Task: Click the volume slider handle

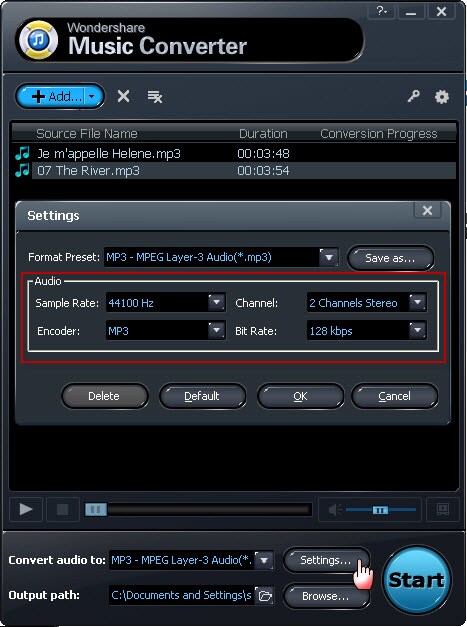Action: [x=380, y=510]
